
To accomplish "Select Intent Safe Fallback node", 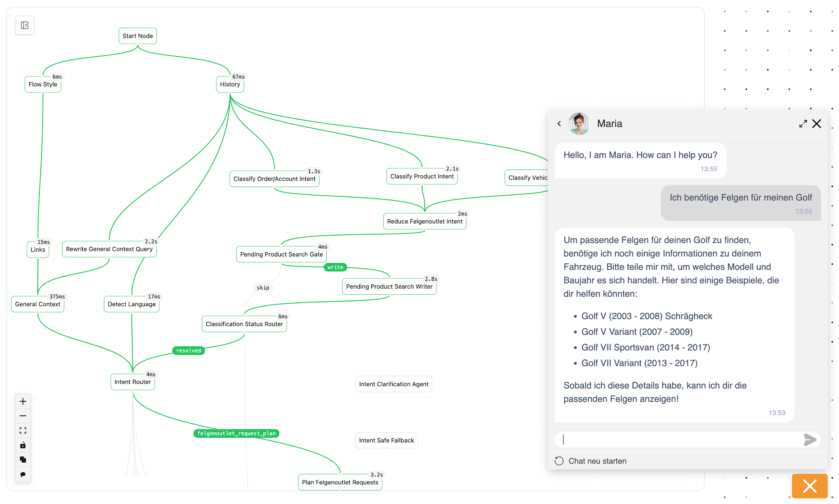I will [386, 440].
